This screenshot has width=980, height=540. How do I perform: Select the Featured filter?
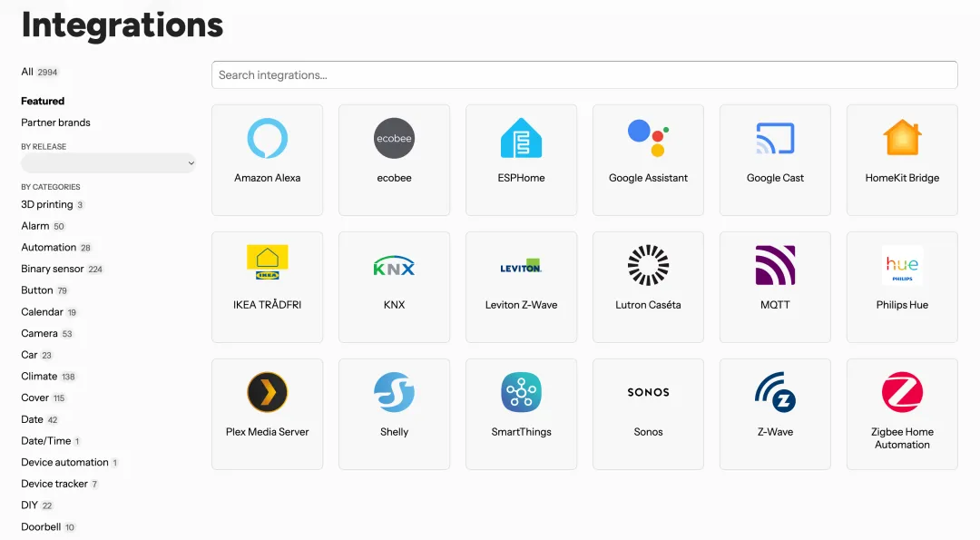pyautogui.click(x=43, y=102)
